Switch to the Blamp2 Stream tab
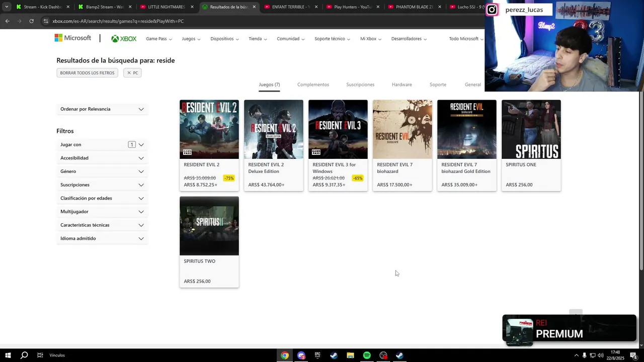Screen dimensions: 644x362 tap(105, 7)
